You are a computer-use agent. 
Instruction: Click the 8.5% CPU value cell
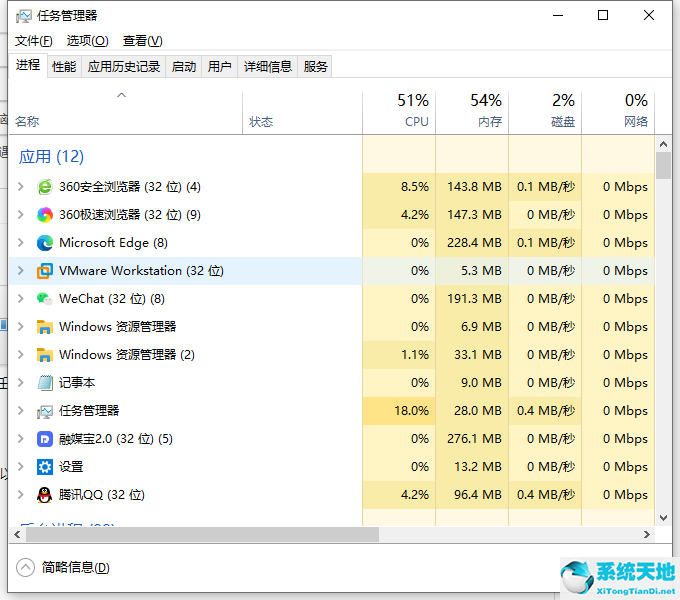[399, 187]
